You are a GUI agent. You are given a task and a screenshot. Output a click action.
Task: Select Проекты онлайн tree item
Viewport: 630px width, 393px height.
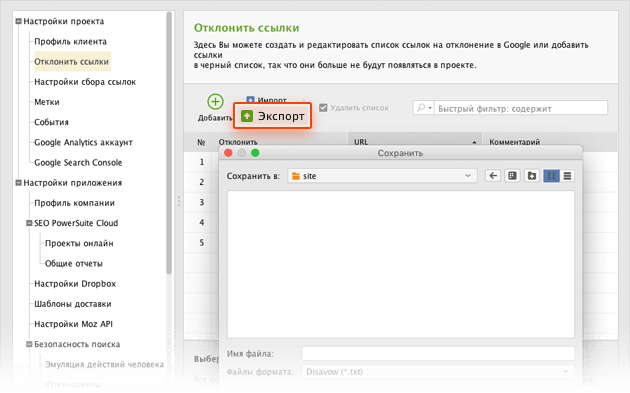pos(79,243)
